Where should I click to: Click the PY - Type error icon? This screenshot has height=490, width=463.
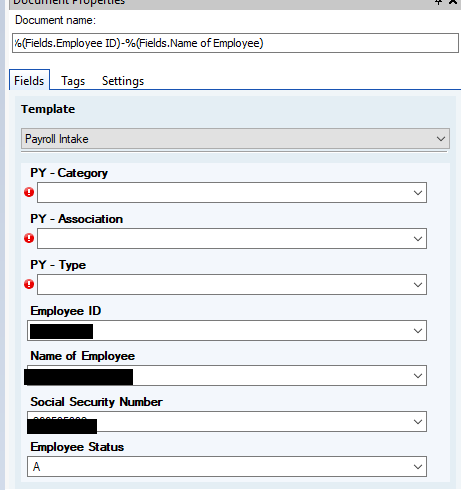click(x=29, y=284)
